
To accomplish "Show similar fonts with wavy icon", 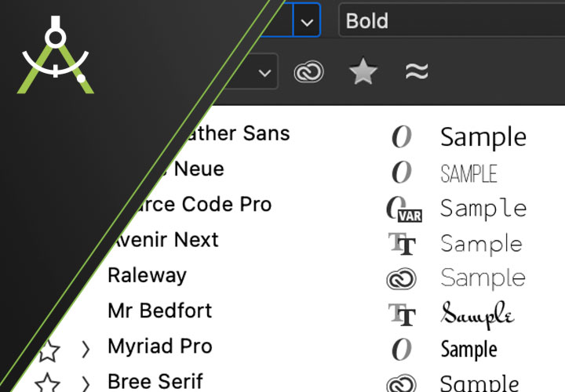I will (417, 71).
